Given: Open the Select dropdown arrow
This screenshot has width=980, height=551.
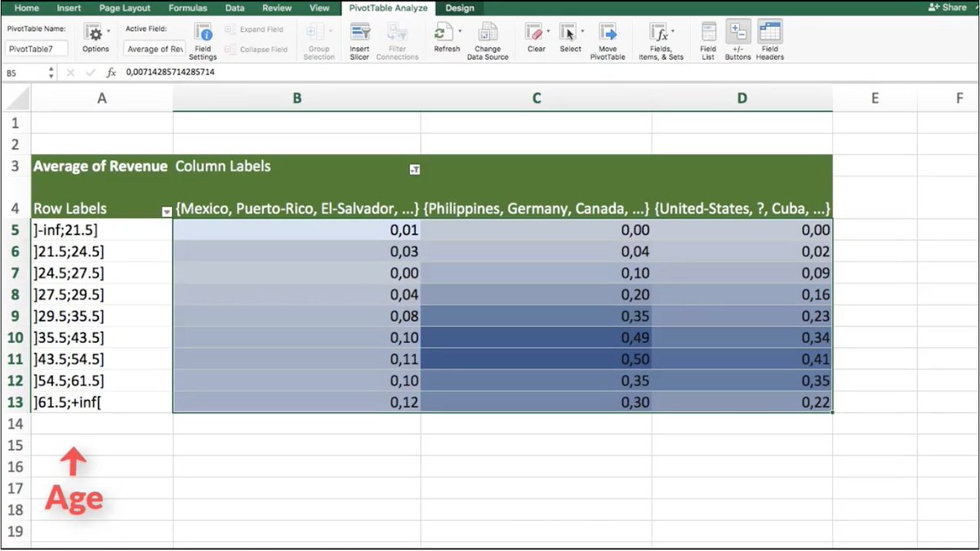Looking at the screenshot, I should (x=581, y=32).
